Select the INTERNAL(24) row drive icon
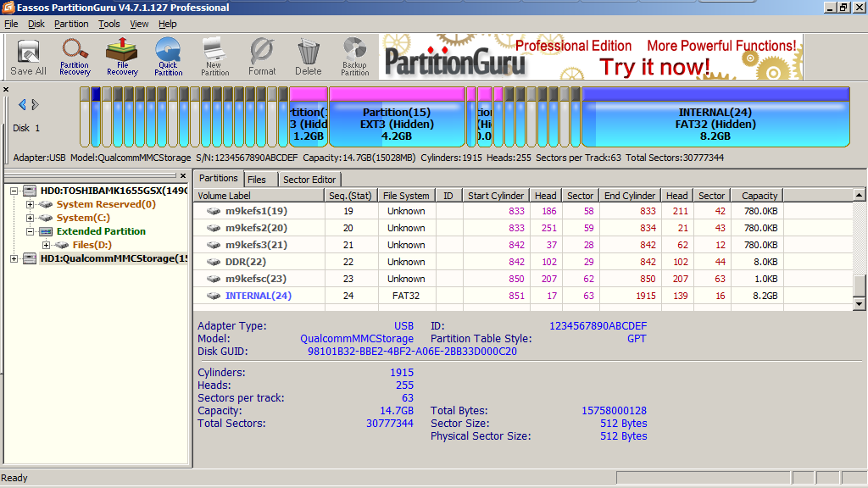Screen dimensions: 868x488 pos(214,296)
